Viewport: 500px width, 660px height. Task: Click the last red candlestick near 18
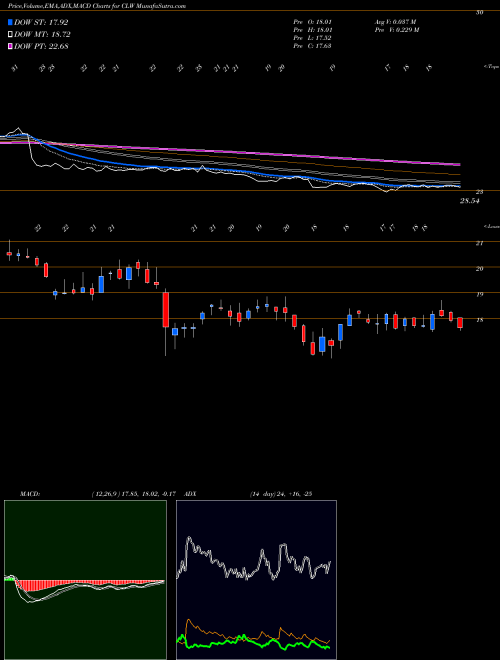pyautogui.click(x=460, y=323)
